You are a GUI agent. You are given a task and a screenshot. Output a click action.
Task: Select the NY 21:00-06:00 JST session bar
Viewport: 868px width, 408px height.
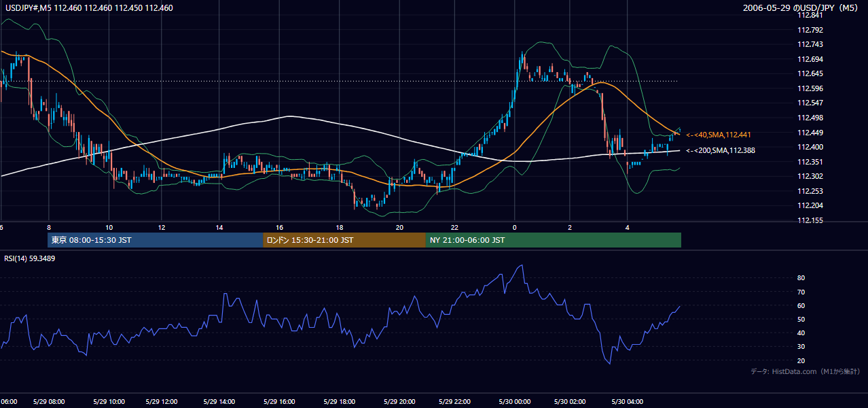coord(554,240)
